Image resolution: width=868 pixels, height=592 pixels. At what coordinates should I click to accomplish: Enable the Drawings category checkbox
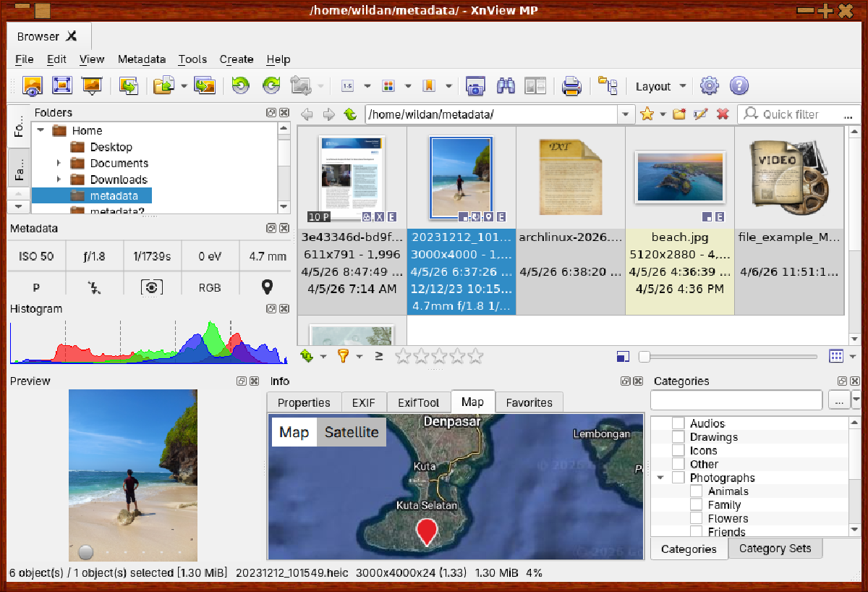[678, 437]
